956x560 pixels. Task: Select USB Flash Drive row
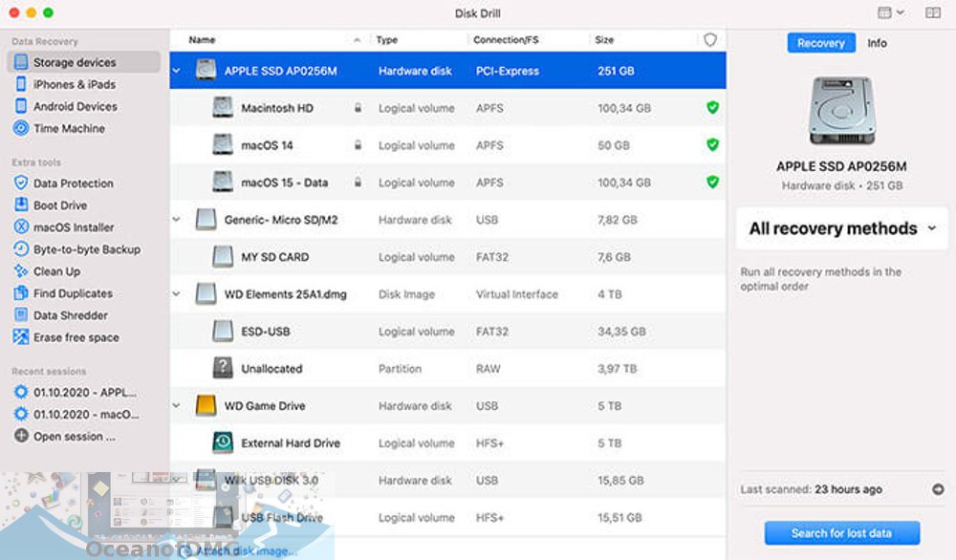tap(447, 517)
